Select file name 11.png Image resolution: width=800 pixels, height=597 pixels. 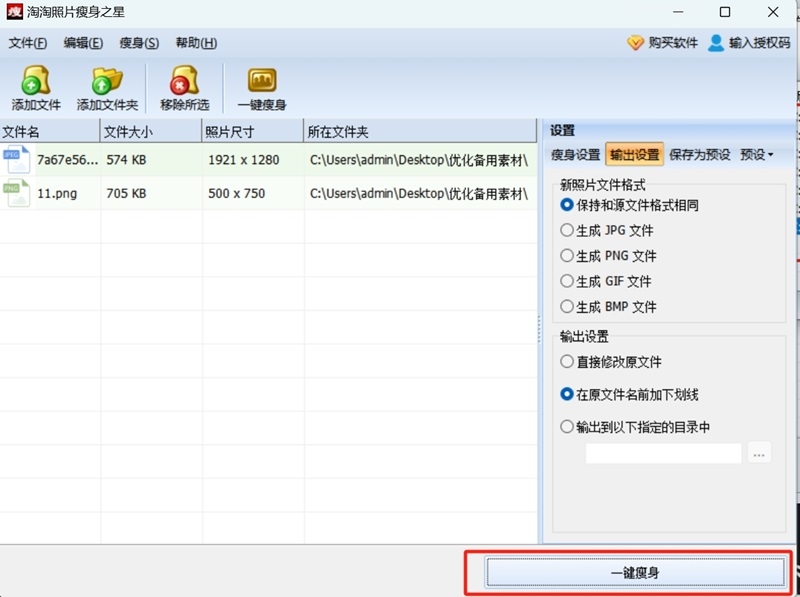57,193
